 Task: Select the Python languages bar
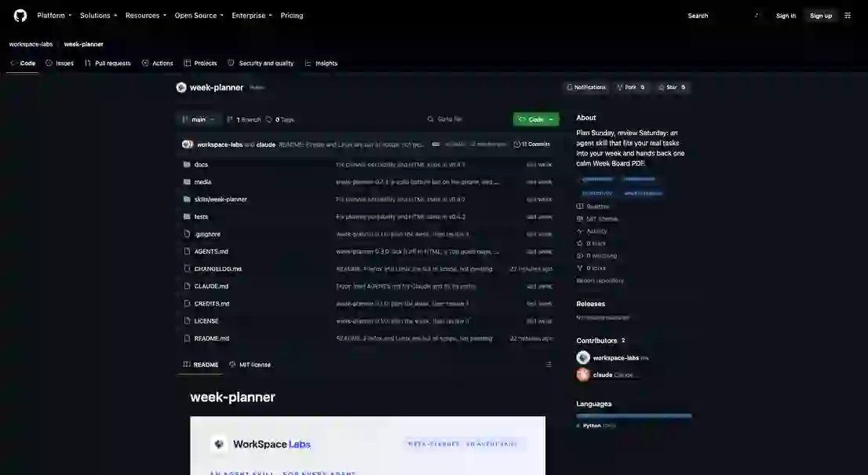tap(634, 416)
